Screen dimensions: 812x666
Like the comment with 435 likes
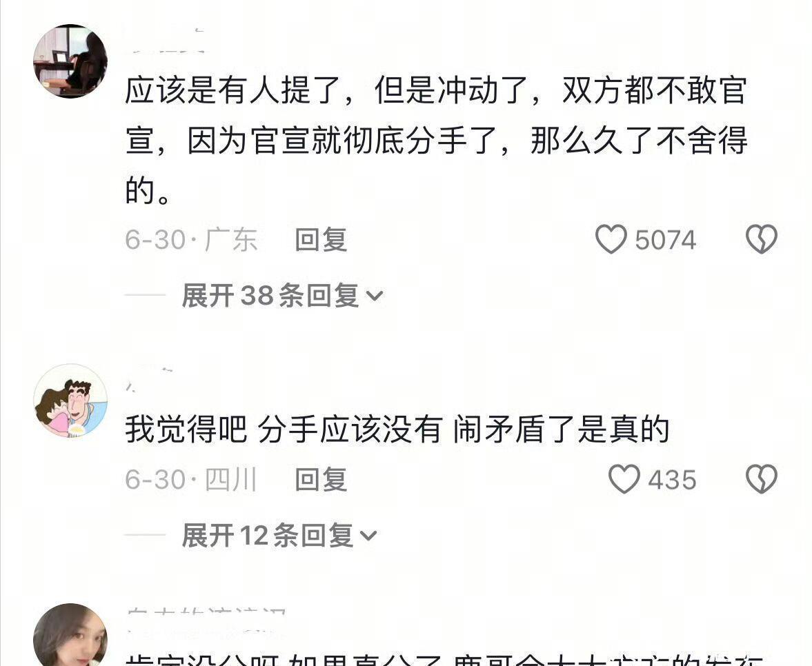pos(624,478)
